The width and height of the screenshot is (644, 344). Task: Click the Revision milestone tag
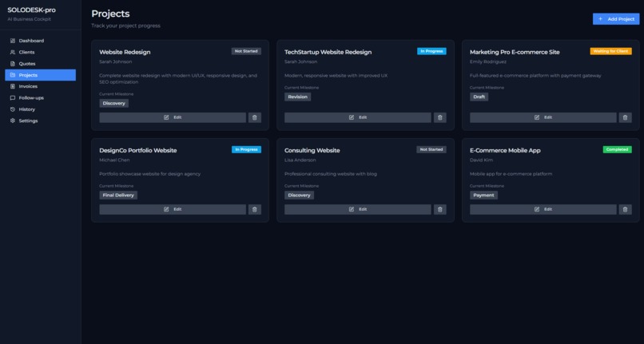pos(298,97)
